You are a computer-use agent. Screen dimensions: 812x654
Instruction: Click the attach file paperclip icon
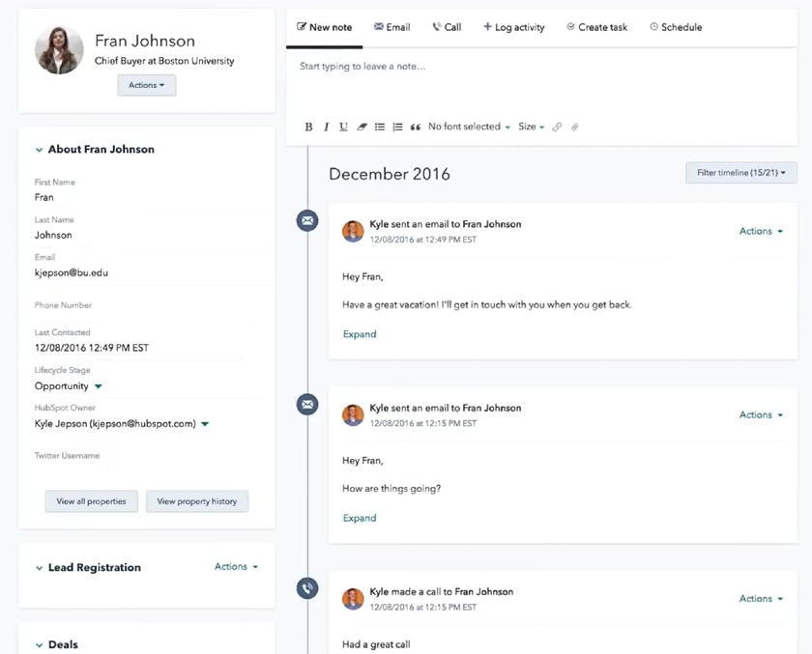576,127
